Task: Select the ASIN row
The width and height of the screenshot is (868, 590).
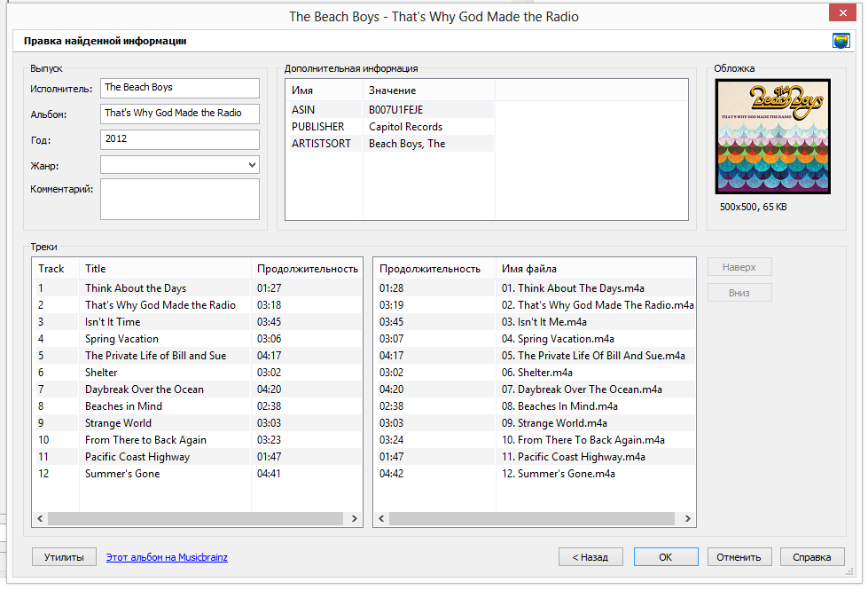Action: coord(390,110)
